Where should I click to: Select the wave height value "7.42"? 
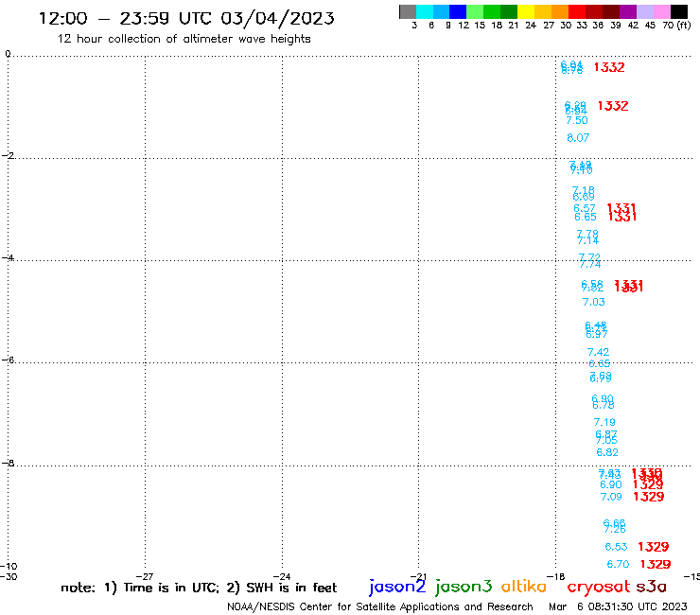(598, 352)
